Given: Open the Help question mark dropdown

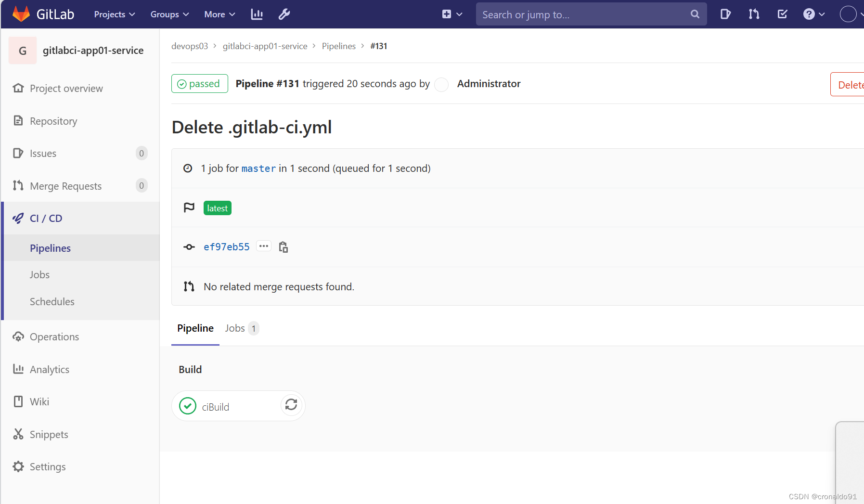Looking at the screenshot, I should tap(813, 14).
